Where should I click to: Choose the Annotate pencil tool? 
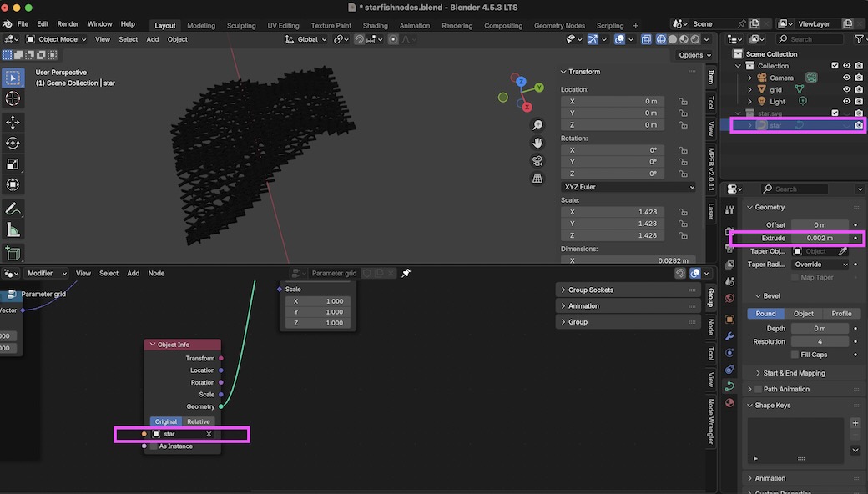click(13, 209)
